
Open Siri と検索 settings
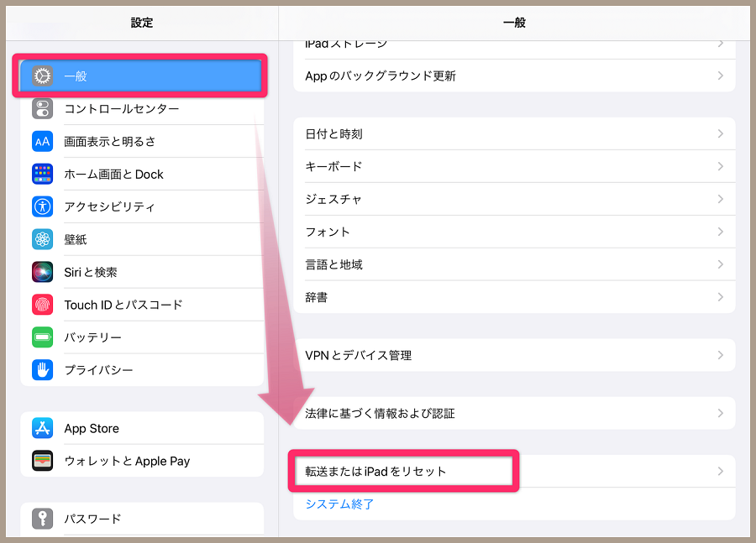(142, 272)
